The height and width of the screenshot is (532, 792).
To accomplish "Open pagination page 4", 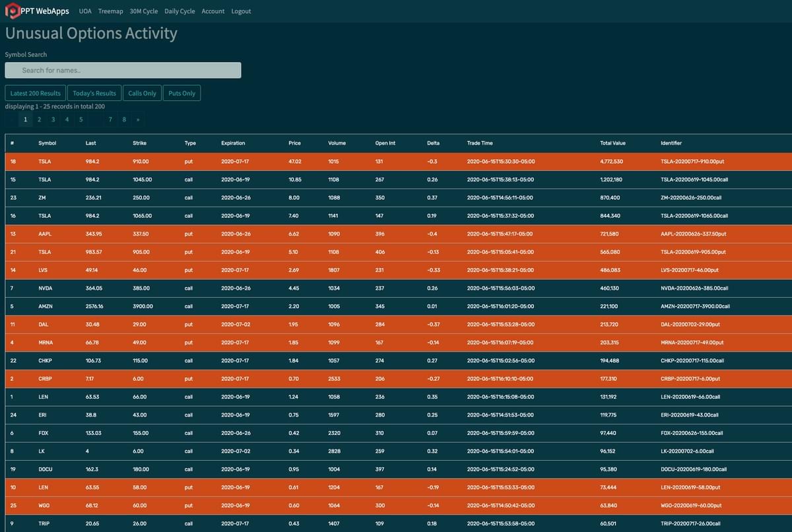I will (x=67, y=119).
